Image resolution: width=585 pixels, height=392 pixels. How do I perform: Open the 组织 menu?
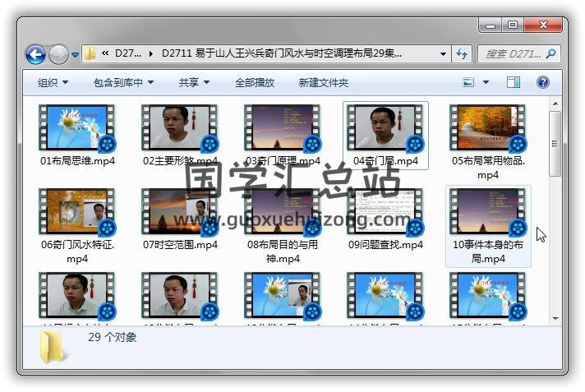click(53, 82)
